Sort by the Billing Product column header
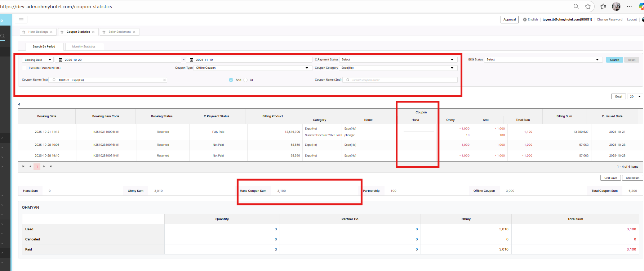This screenshot has height=271, width=644. [272, 116]
